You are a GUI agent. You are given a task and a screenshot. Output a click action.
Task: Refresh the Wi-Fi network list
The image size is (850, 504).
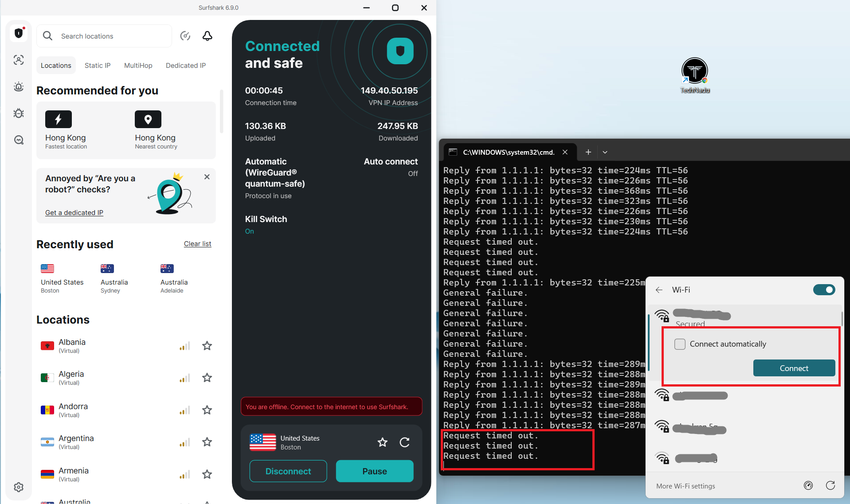coord(830,486)
